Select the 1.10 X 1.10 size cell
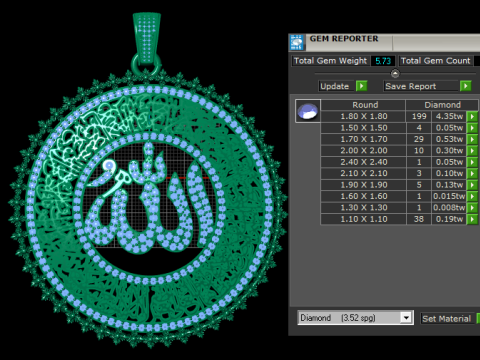This screenshot has height=360, width=480. tap(363, 219)
